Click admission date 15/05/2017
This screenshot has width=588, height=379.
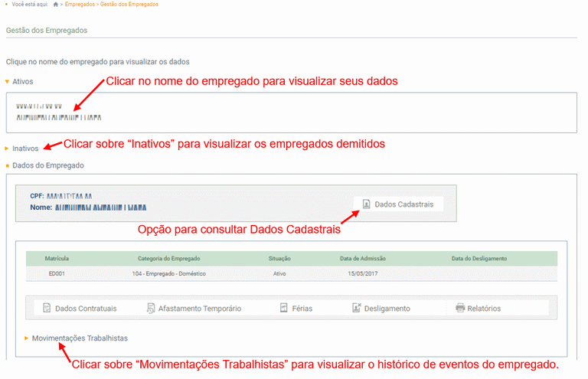click(363, 273)
